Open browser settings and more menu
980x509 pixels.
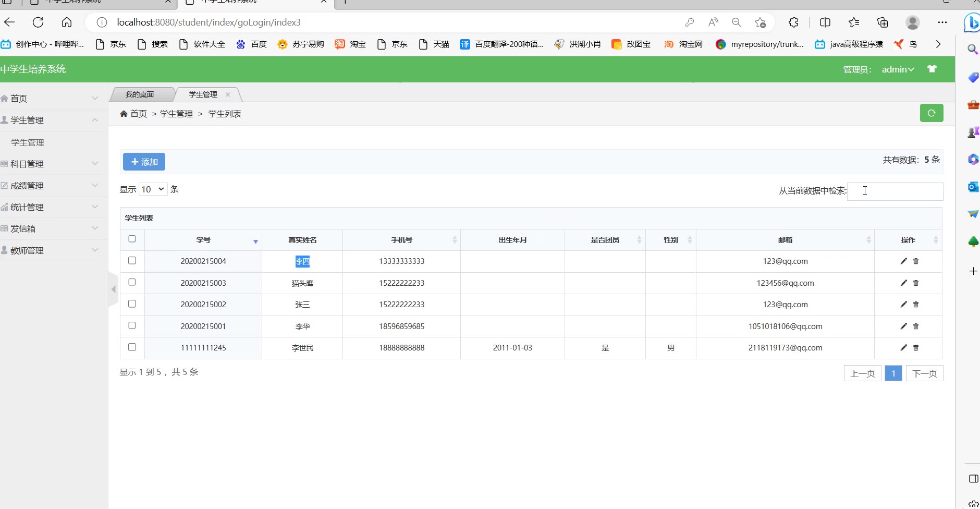click(942, 22)
